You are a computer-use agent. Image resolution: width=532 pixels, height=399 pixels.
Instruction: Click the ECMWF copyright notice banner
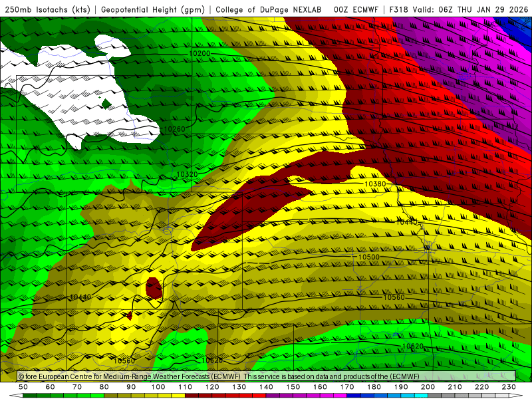pos(267,376)
